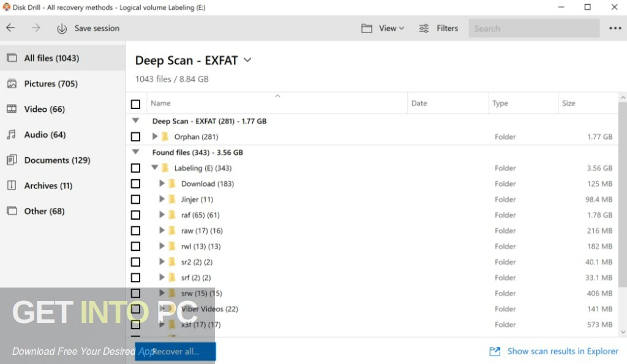
Task: Click the srf (2) folder icon
Action: tap(172, 277)
